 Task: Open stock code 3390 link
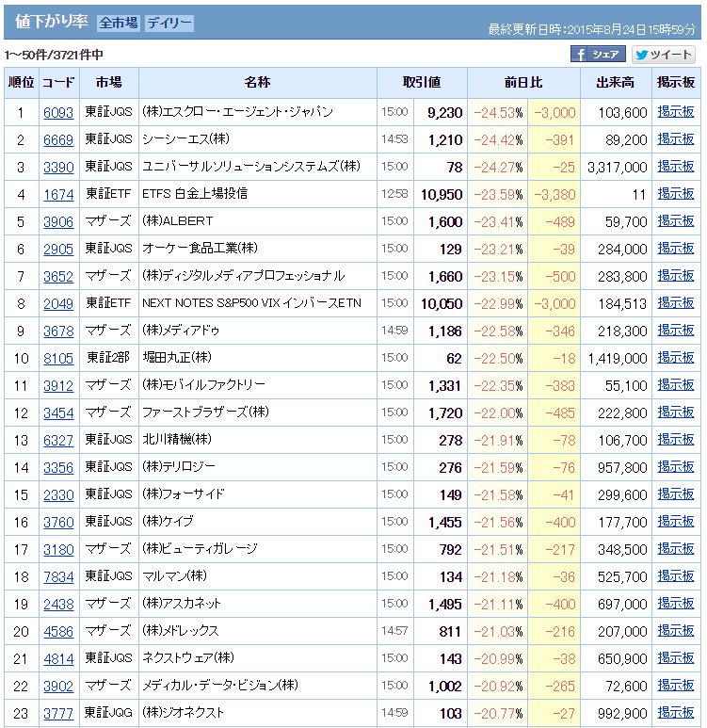[x=58, y=167]
